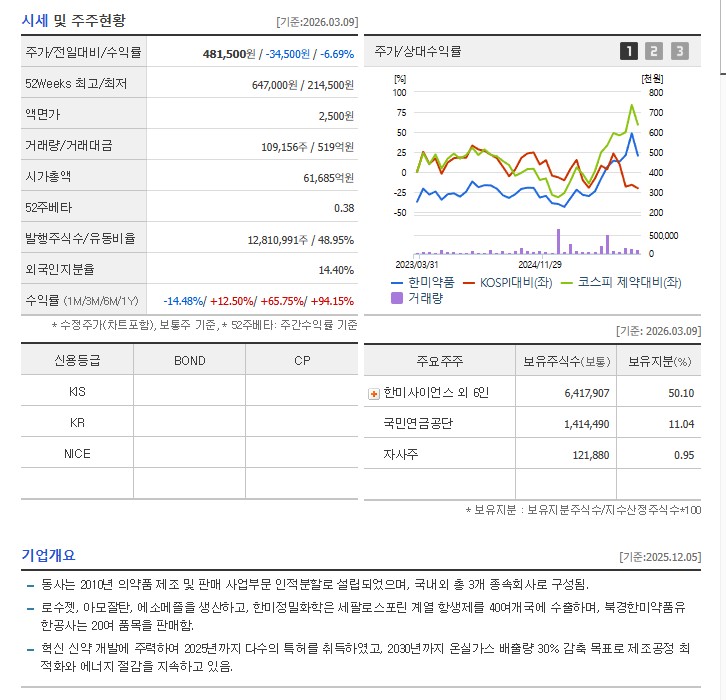Click the 0.38 beta value
This screenshot has height=700, width=726.
click(x=344, y=208)
